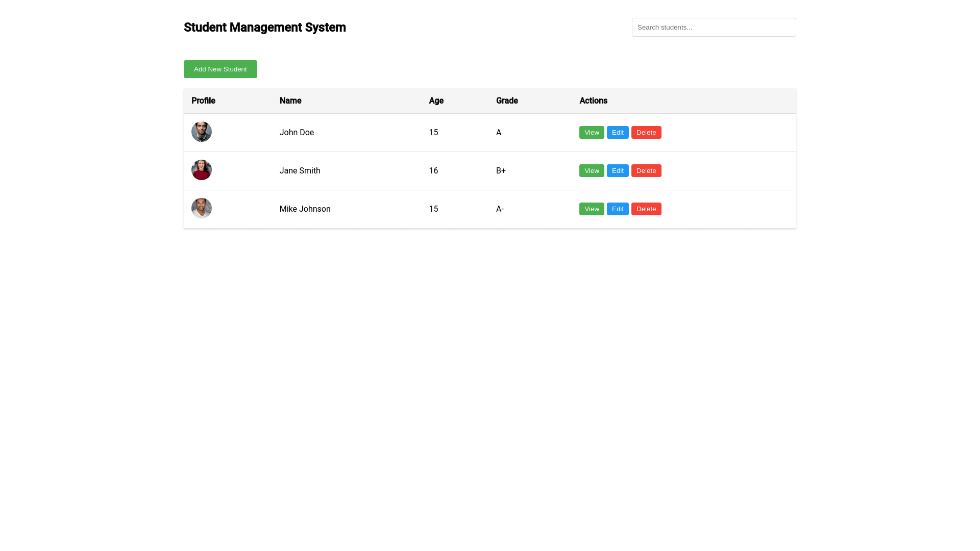Click Jane Smith's B+ grade cell
This screenshot has width=980, height=551.
coord(501,171)
